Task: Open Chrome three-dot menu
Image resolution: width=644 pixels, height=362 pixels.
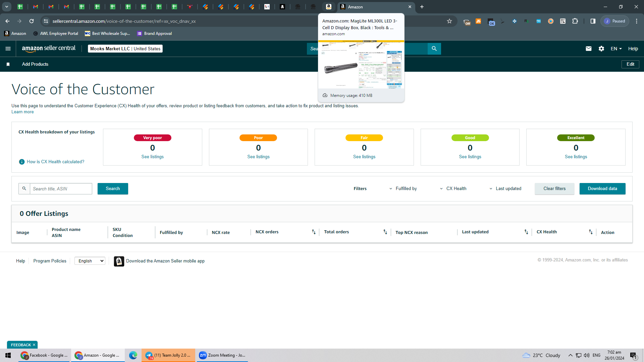Action: click(637, 21)
